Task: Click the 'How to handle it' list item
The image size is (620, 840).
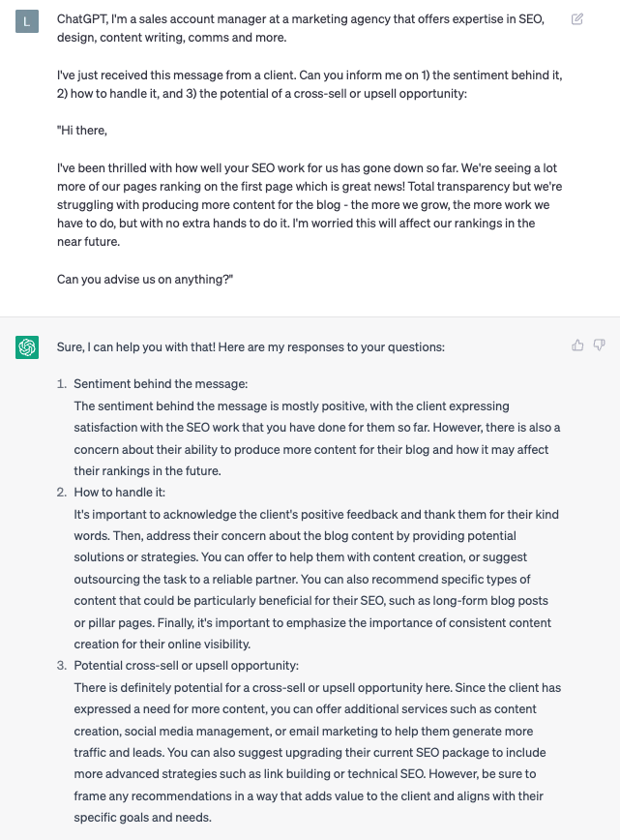Action: tap(119, 492)
